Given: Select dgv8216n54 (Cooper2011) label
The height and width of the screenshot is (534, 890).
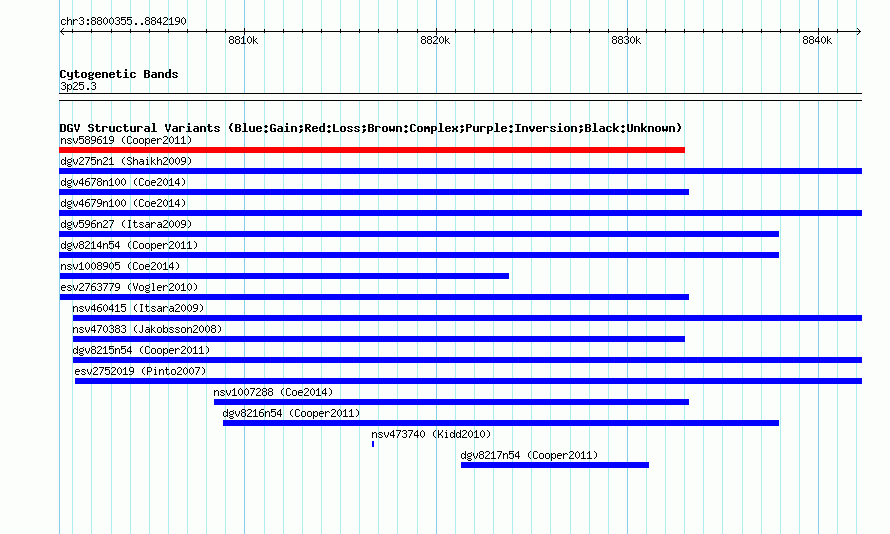Looking at the screenshot, I should [291, 413].
